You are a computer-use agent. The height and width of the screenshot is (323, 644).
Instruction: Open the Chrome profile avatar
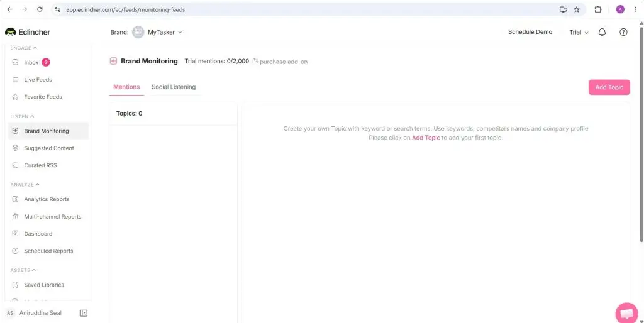point(620,9)
